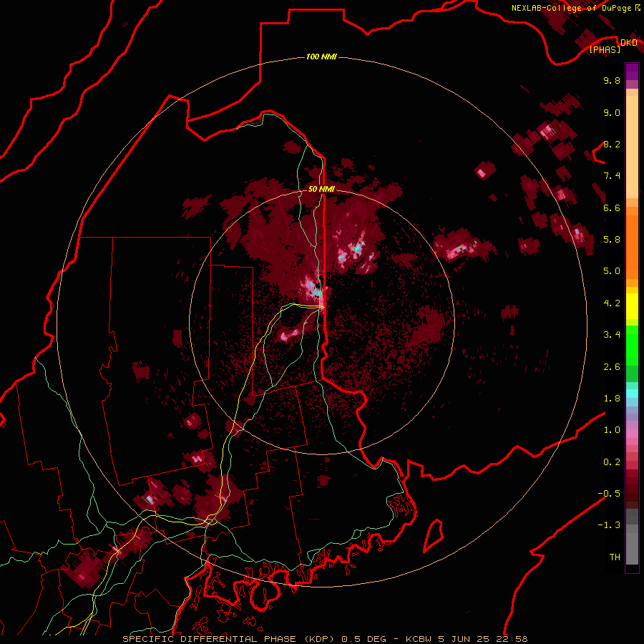Click the [PHAS] units label
The image size is (644, 644).
click(x=605, y=49)
